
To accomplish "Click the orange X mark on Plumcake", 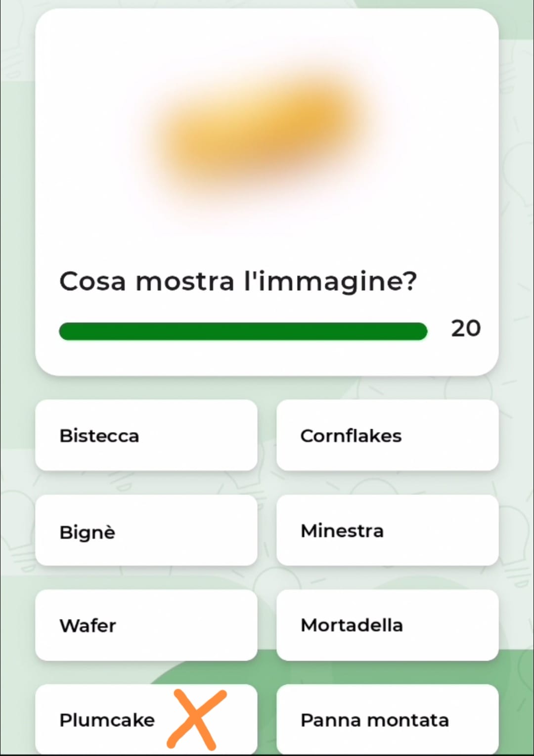I will point(196,719).
